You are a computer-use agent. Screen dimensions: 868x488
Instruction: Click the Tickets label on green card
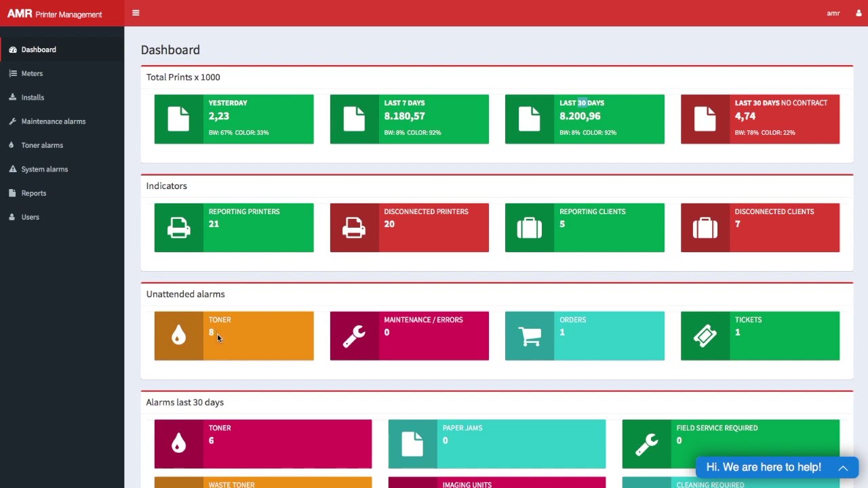(x=749, y=320)
